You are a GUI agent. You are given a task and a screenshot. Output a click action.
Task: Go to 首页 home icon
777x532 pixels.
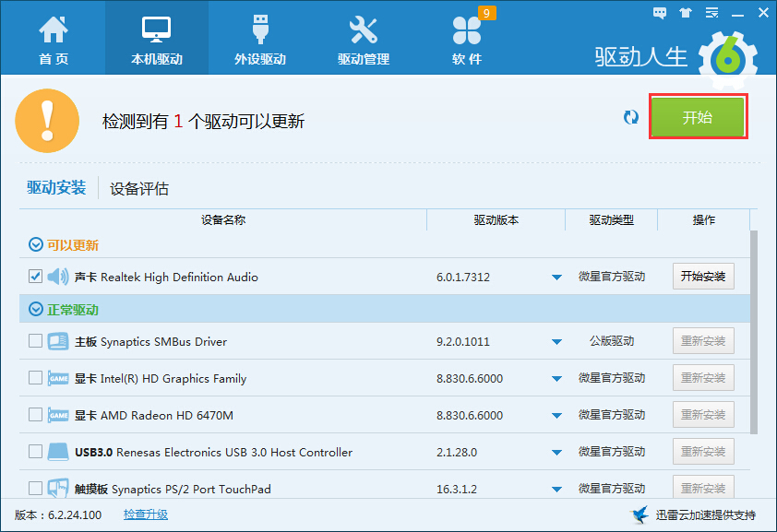pos(53,31)
